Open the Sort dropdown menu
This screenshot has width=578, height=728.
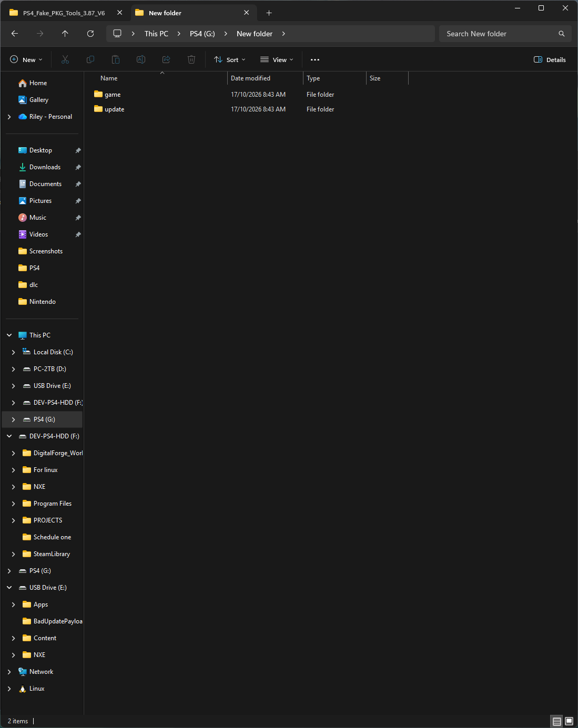pyautogui.click(x=230, y=60)
